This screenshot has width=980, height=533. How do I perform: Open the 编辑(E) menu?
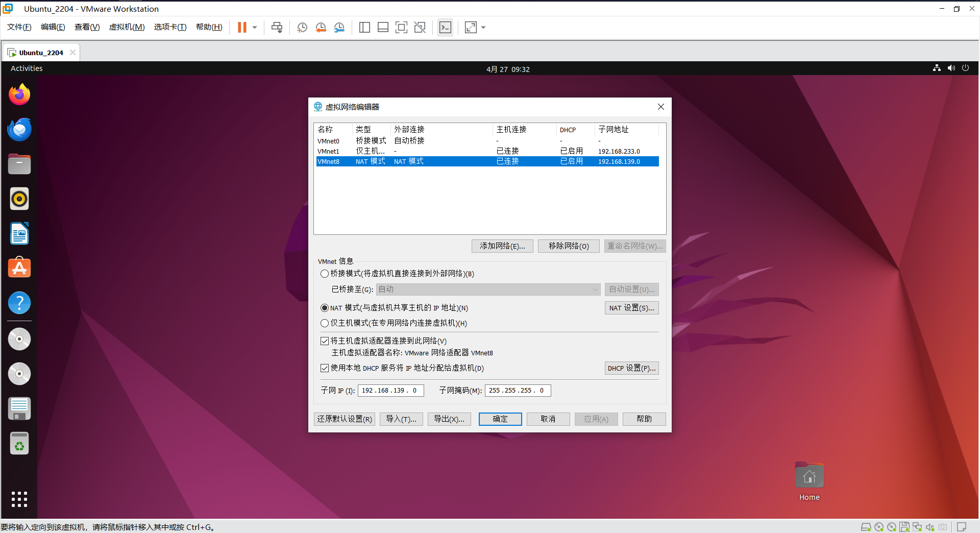53,27
